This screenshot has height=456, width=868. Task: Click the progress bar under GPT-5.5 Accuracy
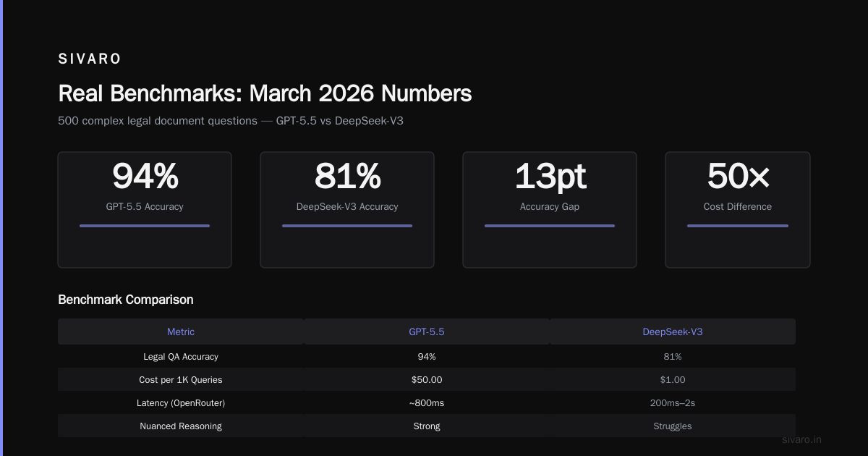(x=145, y=226)
